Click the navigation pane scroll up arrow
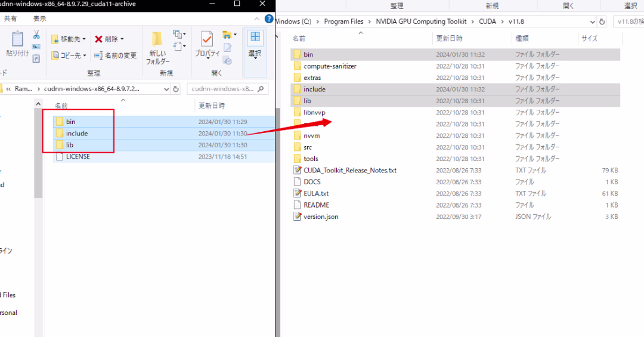644x337 pixels. [x=38, y=104]
